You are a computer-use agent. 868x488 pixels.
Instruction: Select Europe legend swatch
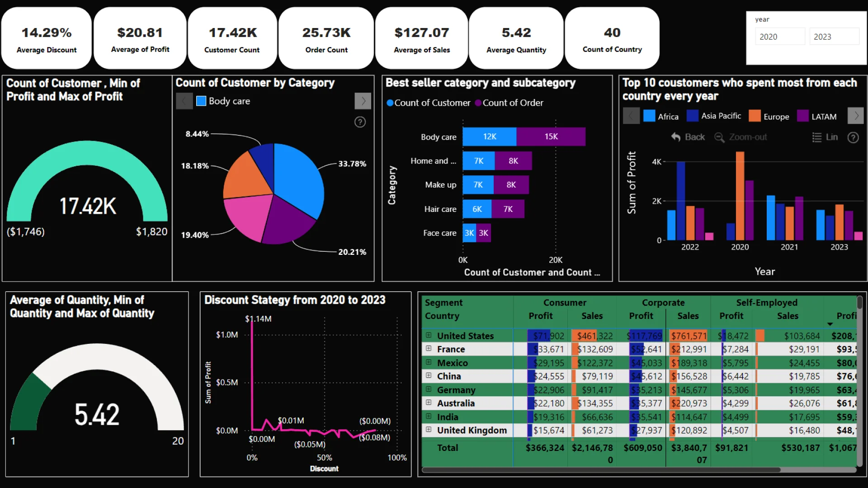click(x=755, y=116)
